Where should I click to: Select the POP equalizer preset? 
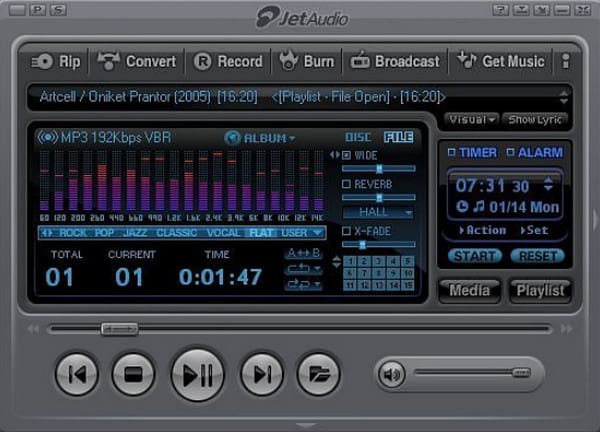pyautogui.click(x=104, y=233)
